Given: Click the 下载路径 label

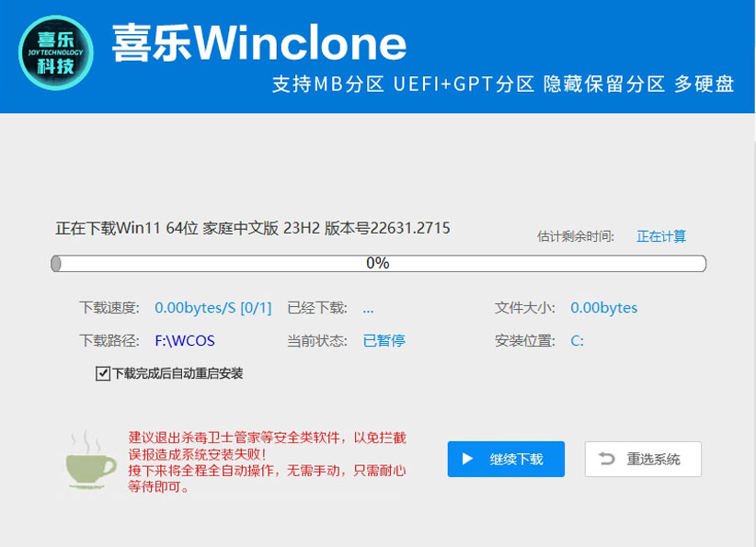Looking at the screenshot, I should click(x=109, y=341).
